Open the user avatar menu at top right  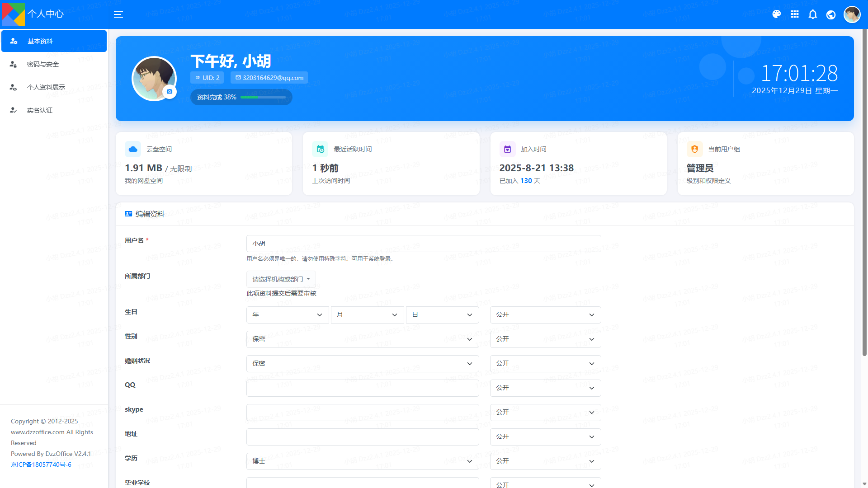pos(852,14)
